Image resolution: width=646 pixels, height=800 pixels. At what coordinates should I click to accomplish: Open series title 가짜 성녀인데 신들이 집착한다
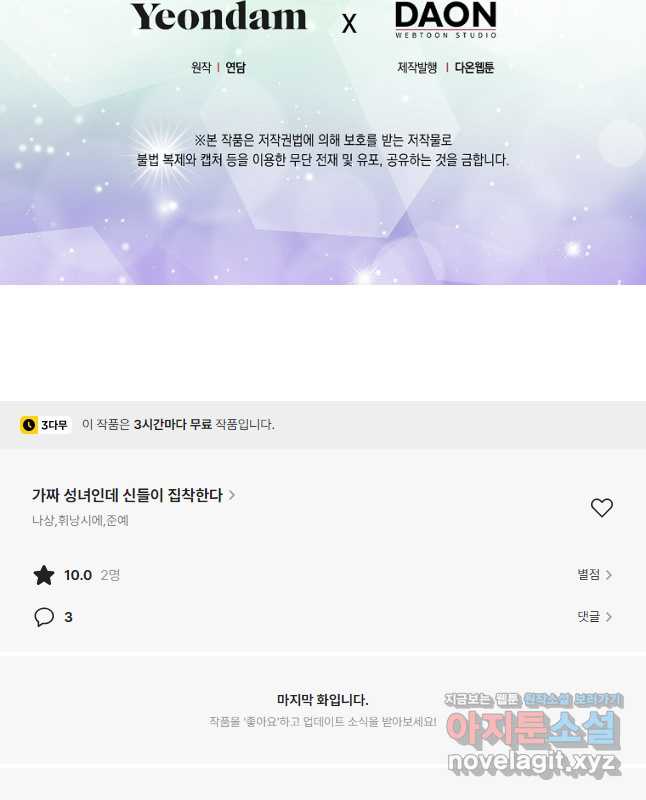(128, 495)
